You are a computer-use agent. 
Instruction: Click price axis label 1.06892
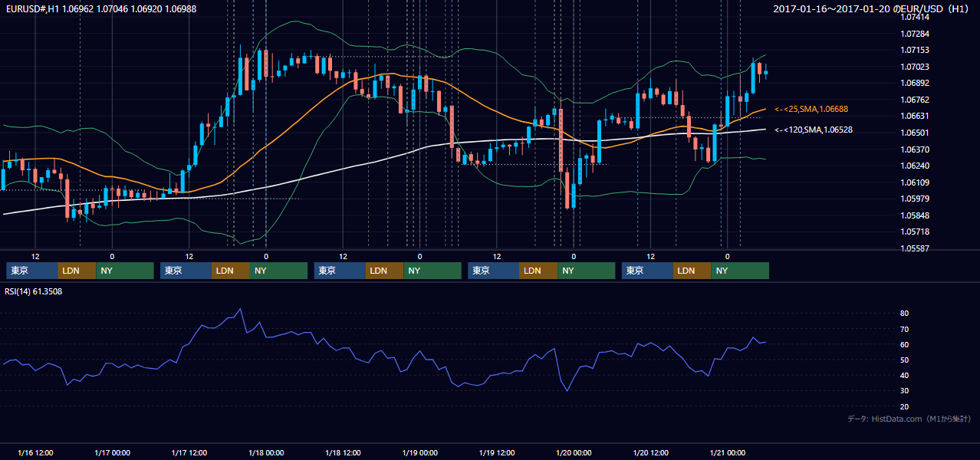[915, 83]
